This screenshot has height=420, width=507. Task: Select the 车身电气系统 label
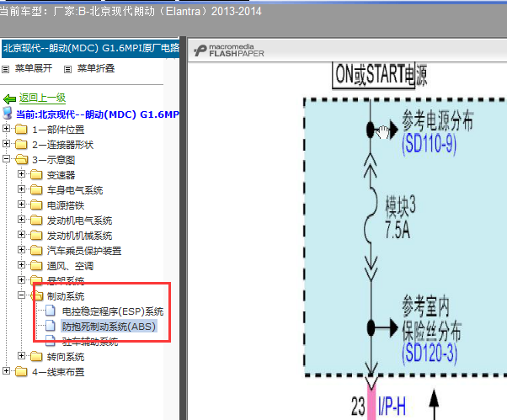75,190
